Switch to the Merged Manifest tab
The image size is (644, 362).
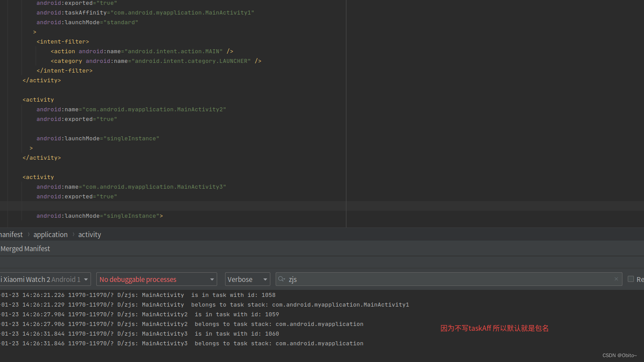pyautogui.click(x=25, y=249)
